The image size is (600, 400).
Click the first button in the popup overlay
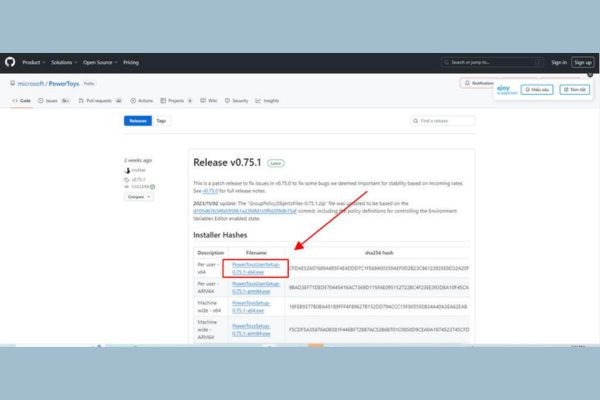537,90
